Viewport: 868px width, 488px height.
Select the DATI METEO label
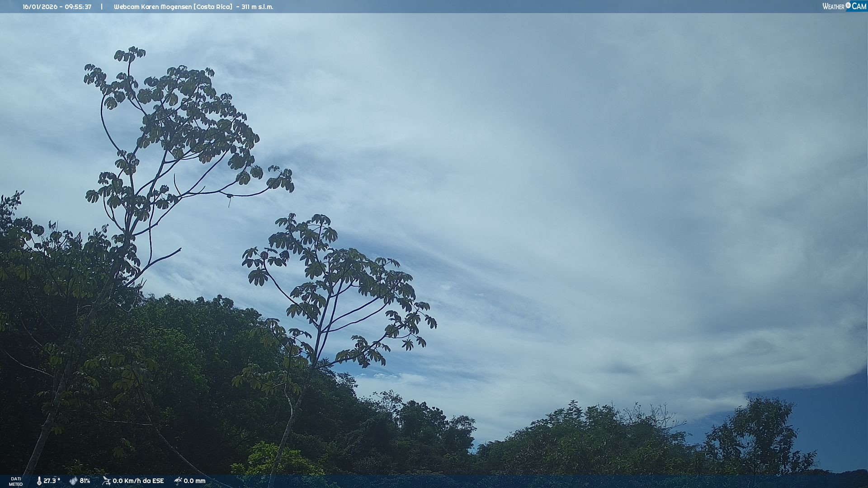tap(16, 481)
